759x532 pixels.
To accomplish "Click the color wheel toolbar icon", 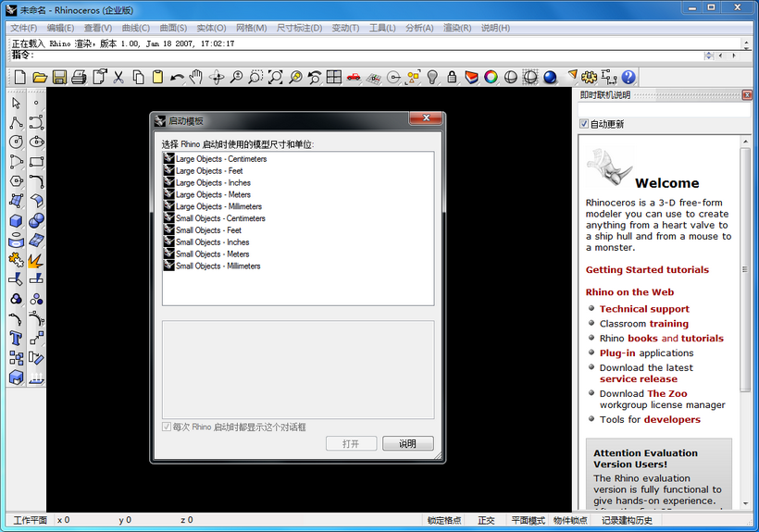I will (x=491, y=77).
